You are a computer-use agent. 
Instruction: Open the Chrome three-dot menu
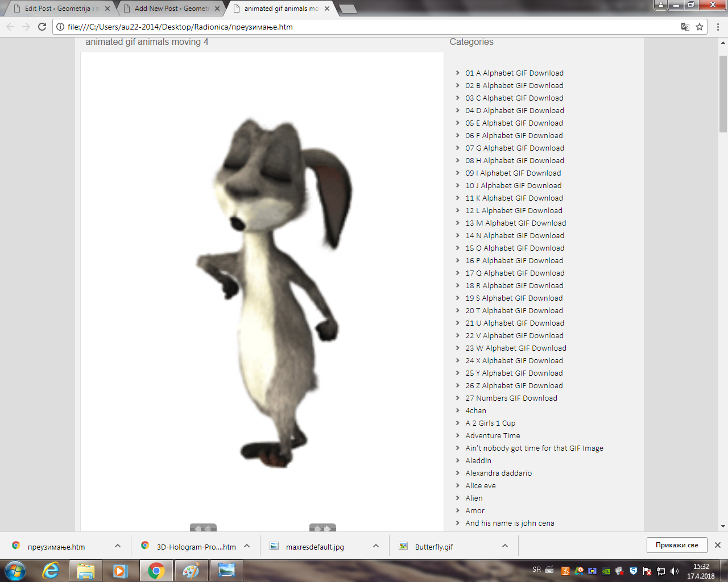coord(718,27)
